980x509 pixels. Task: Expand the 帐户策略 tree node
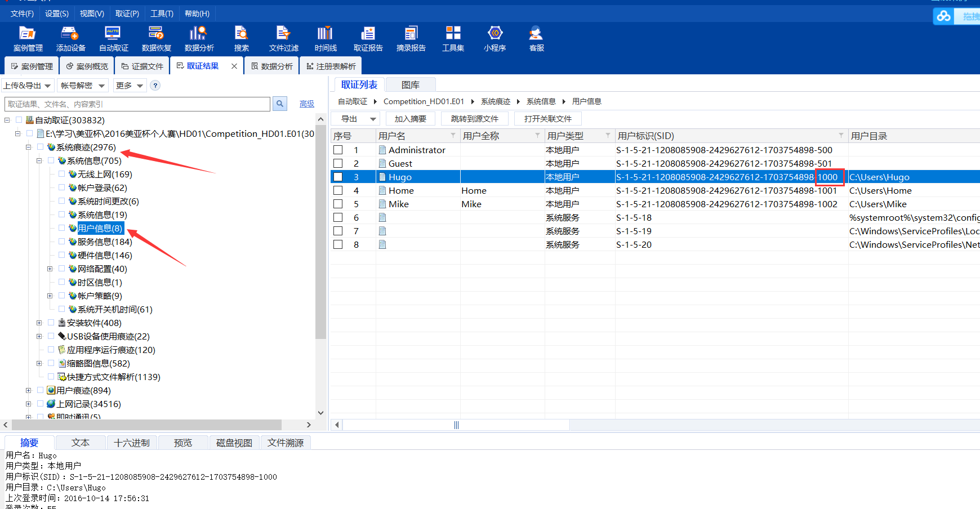[x=50, y=296]
